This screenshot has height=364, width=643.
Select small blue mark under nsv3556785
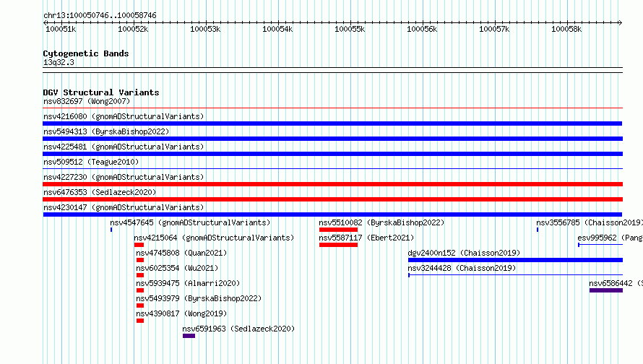coord(538,230)
